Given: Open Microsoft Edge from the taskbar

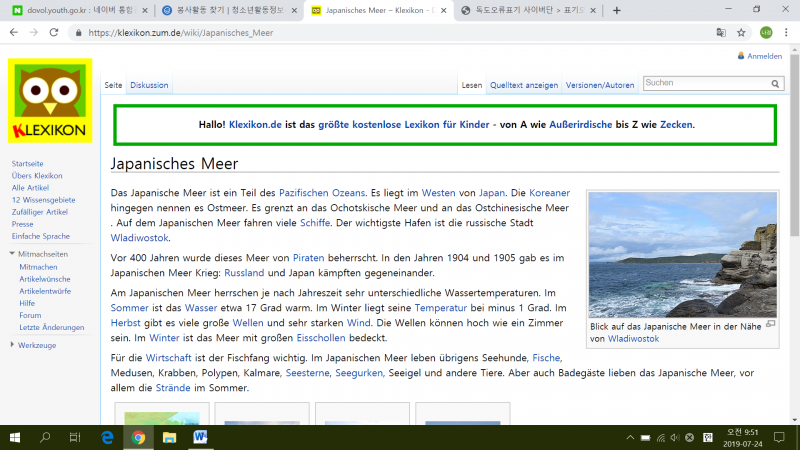Looking at the screenshot, I should tap(107, 437).
